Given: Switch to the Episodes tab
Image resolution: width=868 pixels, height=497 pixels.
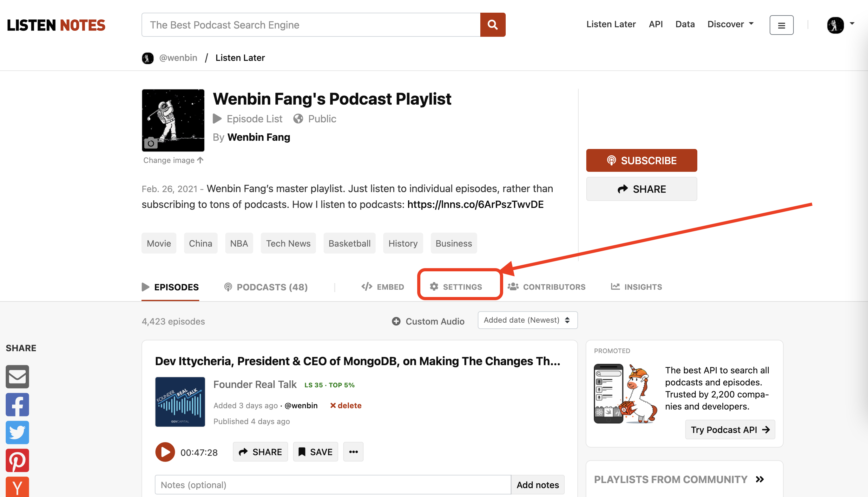Looking at the screenshot, I should (170, 287).
